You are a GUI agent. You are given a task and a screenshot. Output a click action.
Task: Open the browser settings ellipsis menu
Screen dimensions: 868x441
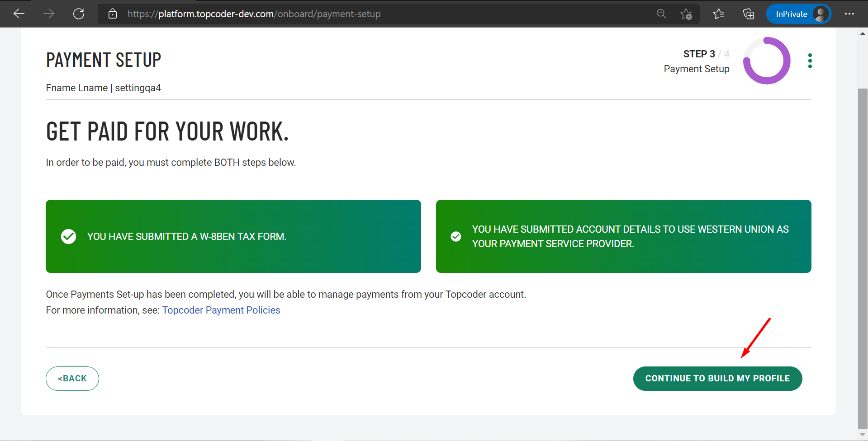point(849,14)
